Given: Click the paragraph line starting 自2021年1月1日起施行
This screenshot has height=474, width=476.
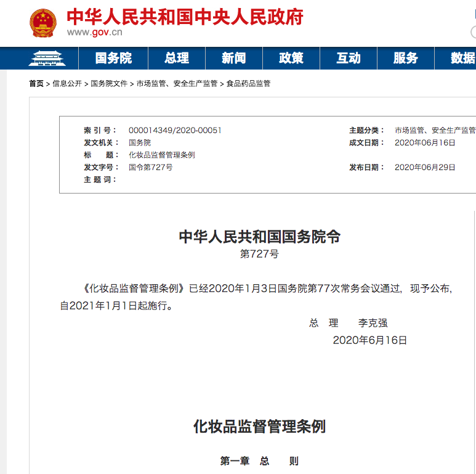Looking at the screenshot, I should (x=116, y=306).
